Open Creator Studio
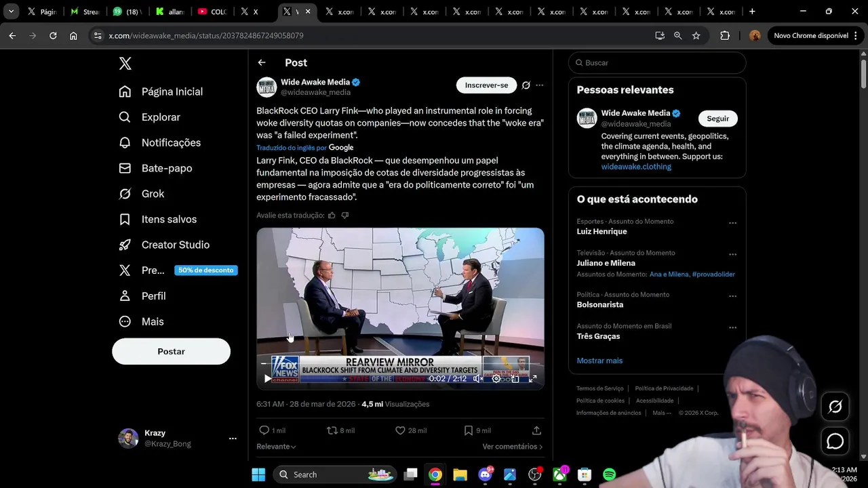The image size is (868, 488). [163, 245]
